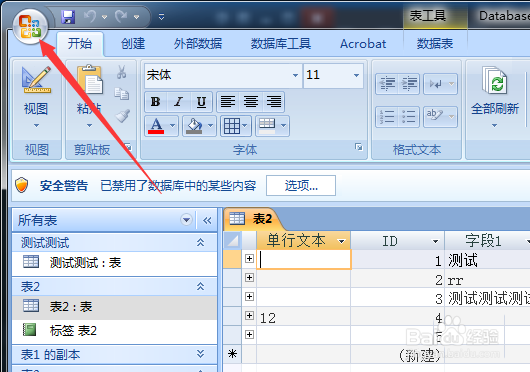The width and height of the screenshot is (530, 372).
Task: Open the 外部数据 ribbon tab
Action: pos(198,44)
